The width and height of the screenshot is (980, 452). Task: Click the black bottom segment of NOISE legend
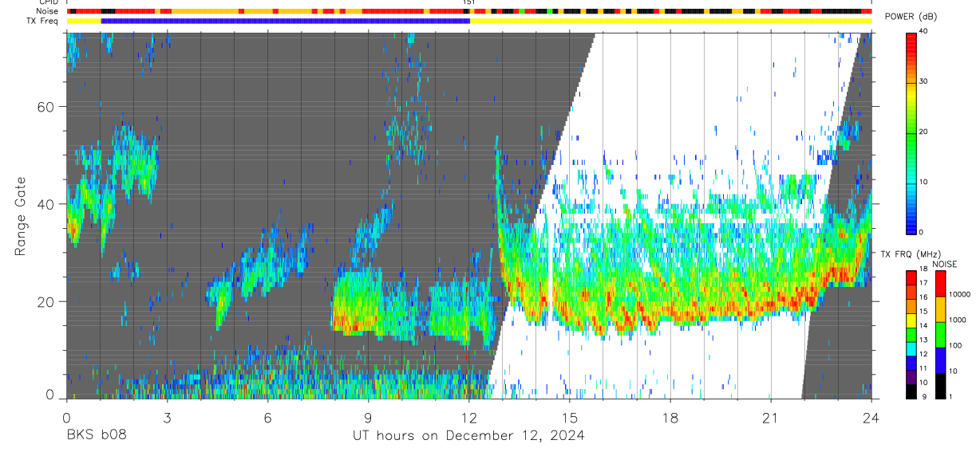tap(940, 386)
